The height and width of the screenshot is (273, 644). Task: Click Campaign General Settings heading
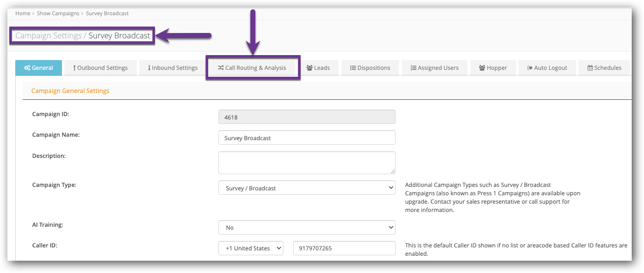[70, 91]
